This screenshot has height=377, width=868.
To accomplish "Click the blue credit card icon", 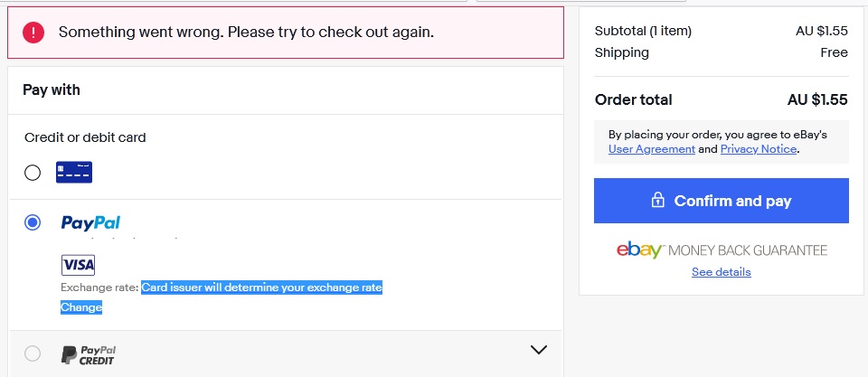I will [74, 172].
